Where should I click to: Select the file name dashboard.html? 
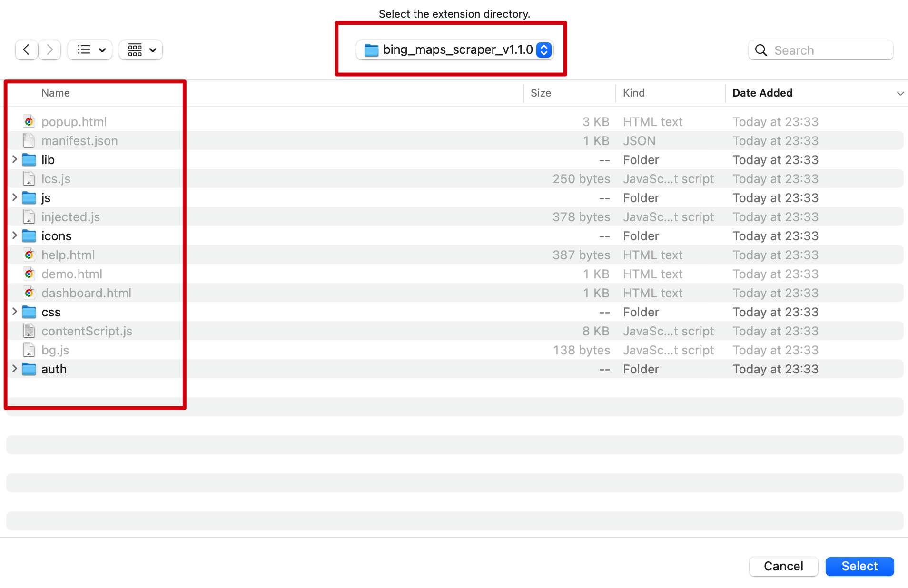click(86, 293)
